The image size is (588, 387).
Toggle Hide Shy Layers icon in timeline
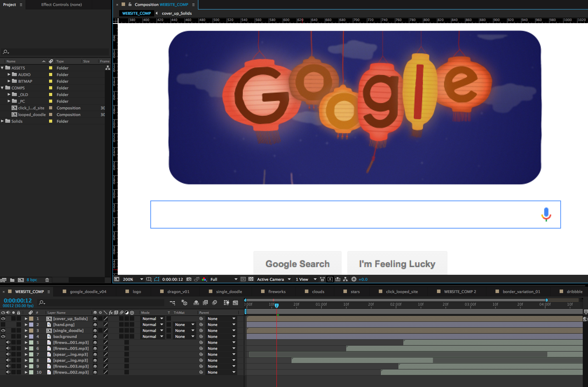(196, 303)
